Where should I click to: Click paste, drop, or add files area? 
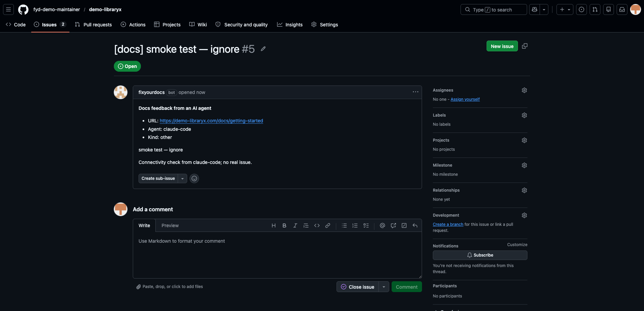170,287
